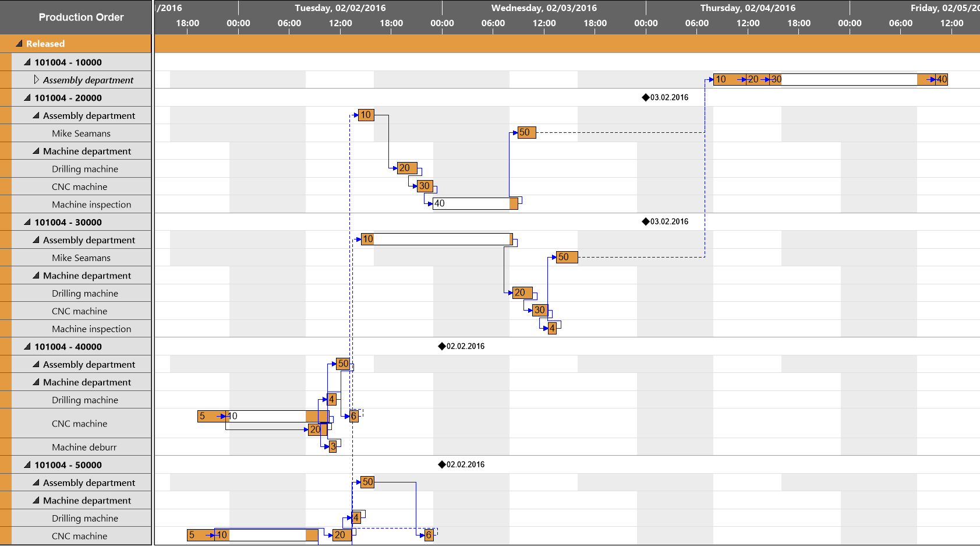Screen dimensions: 980x546
Task: Collapse Machine department under 101004 - 40000
Action: pyautogui.click(x=36, y=382)
